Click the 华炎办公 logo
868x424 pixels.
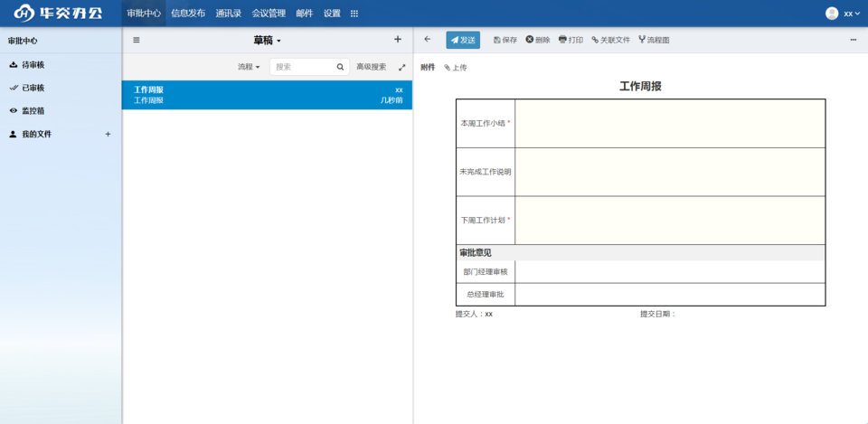pyautogui.click(x=59, y=14)
